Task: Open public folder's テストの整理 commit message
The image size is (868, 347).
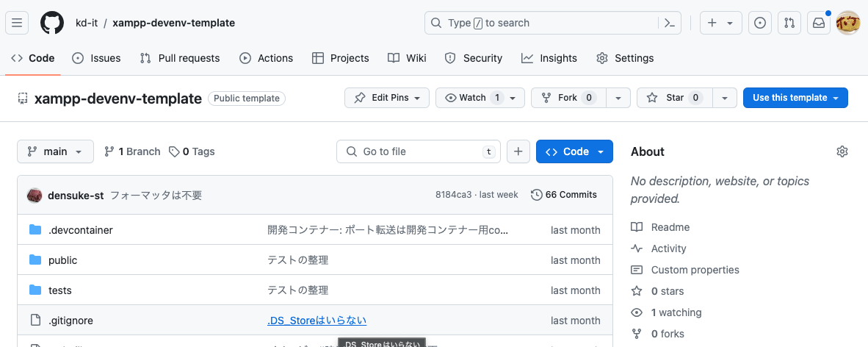Action: coord(298,260)
